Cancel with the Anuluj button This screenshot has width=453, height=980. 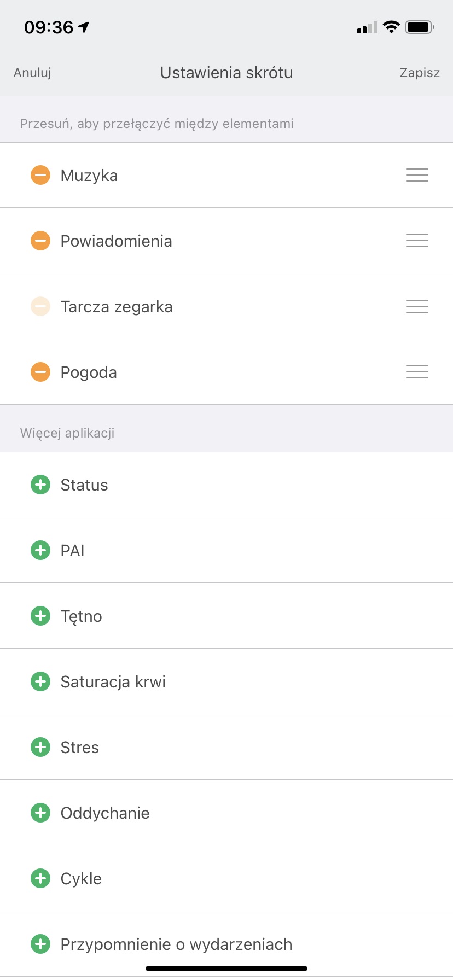coord(32,73)
